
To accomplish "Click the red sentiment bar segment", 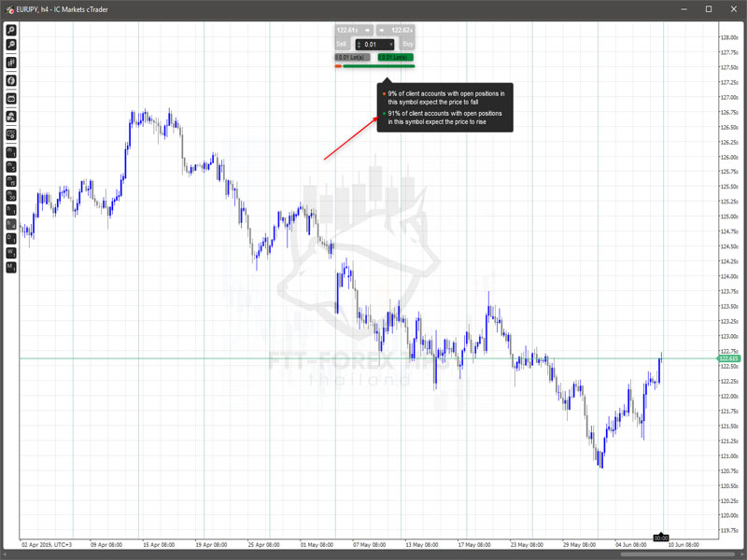I will pos(338,66).
